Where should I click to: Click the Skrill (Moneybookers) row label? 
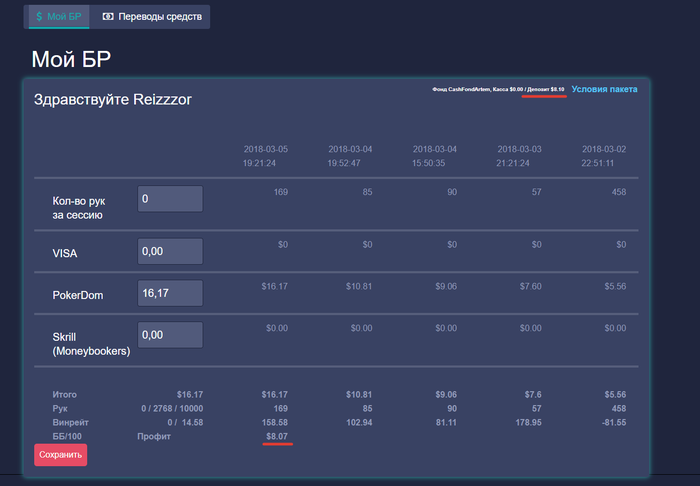91,344
